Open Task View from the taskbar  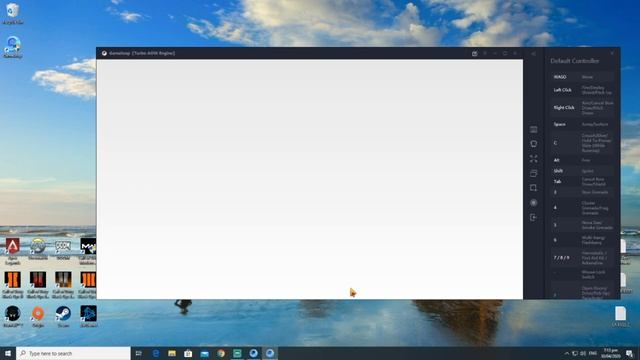pos(138,353)
